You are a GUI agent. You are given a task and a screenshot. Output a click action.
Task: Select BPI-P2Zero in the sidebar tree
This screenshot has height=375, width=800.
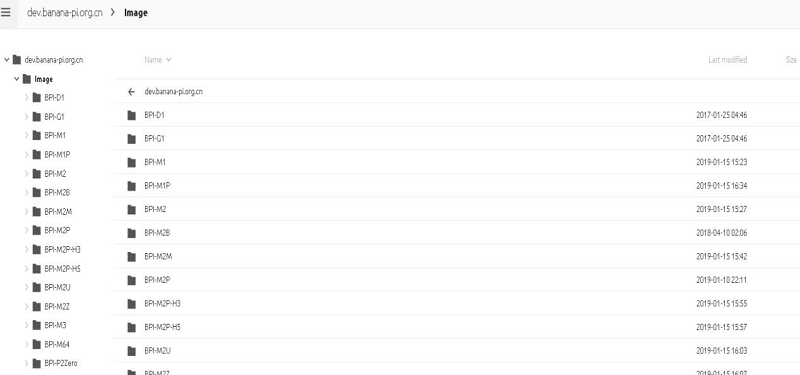[x=61, y=363]
